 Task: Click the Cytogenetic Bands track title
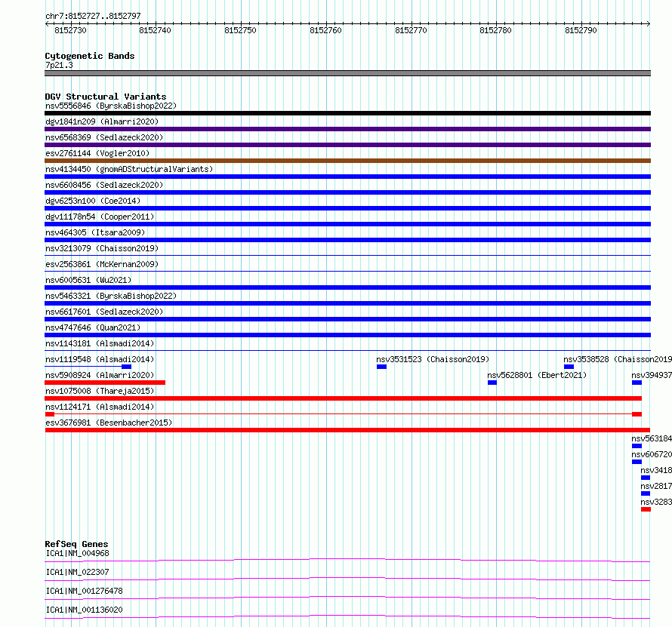[x=90, y=56]
